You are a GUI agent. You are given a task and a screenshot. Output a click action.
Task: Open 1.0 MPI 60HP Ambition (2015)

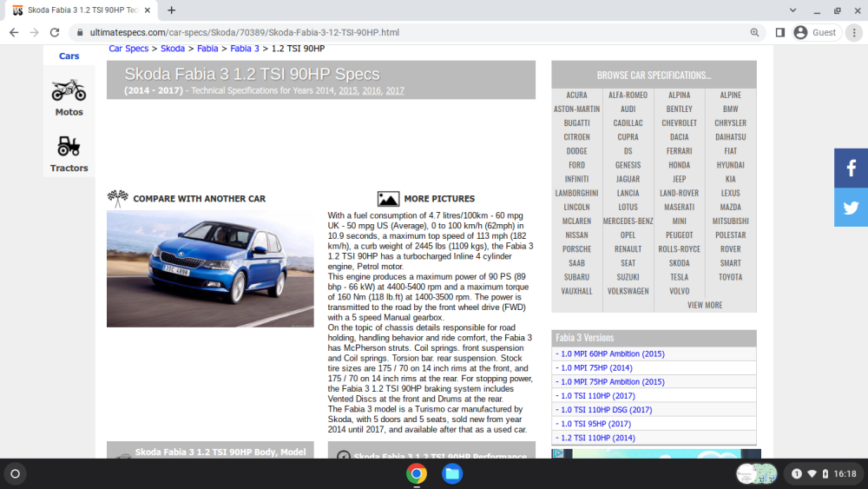coord(610,354)
